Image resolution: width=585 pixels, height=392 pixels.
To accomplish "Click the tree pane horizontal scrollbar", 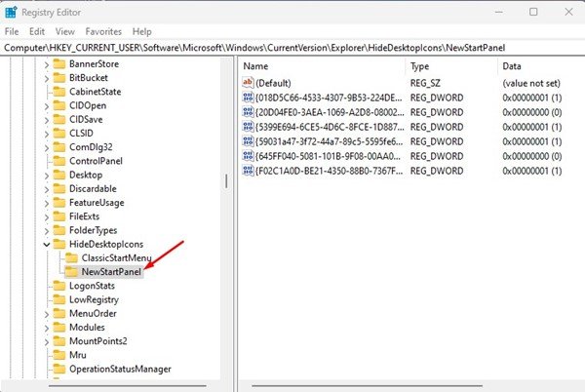I will (127, 385).
